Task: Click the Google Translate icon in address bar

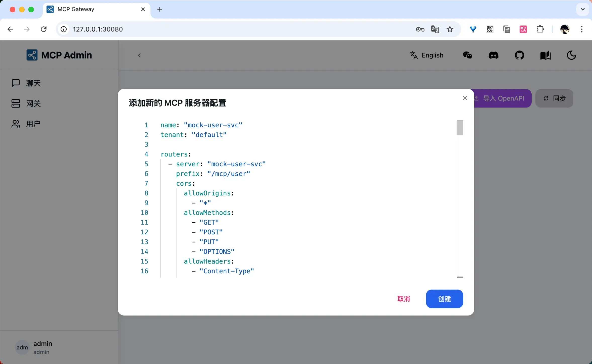Action: tap(435, 29)
